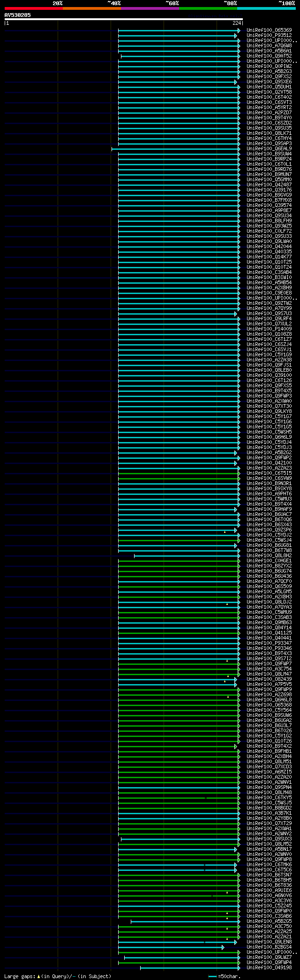Click alignment bar of UniRef100_B2BGS4 row
Viewport: 300px width, 980px height.
tap(171, 947)
